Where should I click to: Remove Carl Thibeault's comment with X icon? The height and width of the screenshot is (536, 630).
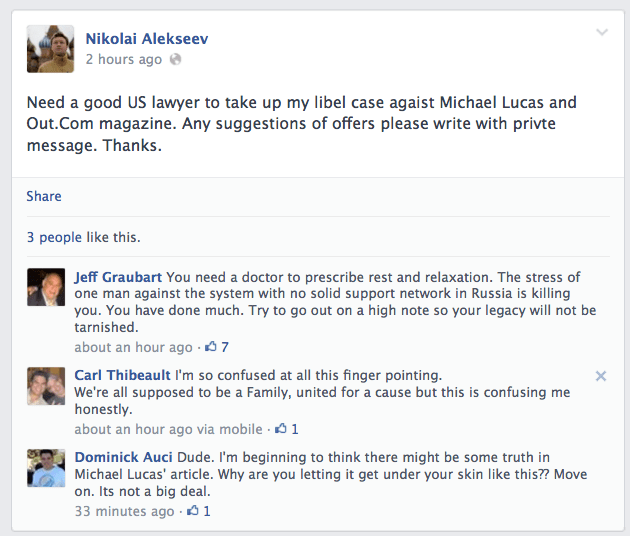pyautogui.click(x=601, y=376)
